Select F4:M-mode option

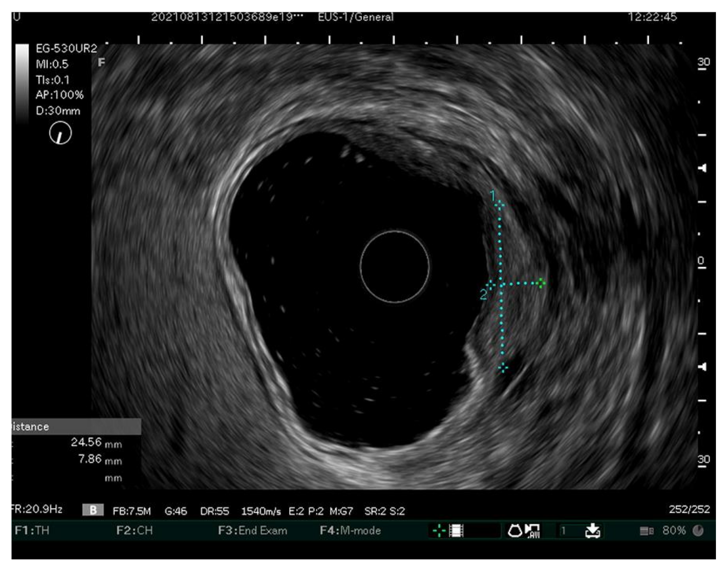(x=350, y=530)
